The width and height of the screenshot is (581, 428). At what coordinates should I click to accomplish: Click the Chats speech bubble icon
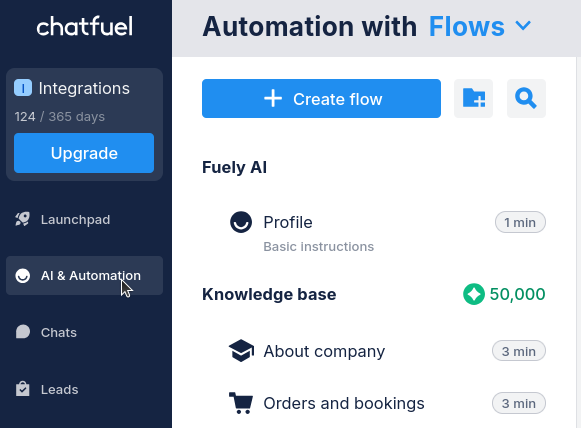tap(23, 332)
